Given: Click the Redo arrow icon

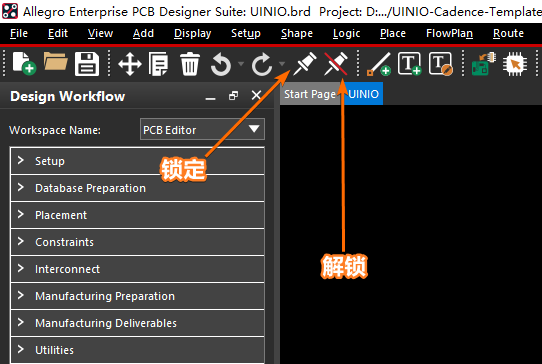Looking at the screenshot, I should click(x=262, y=64).
